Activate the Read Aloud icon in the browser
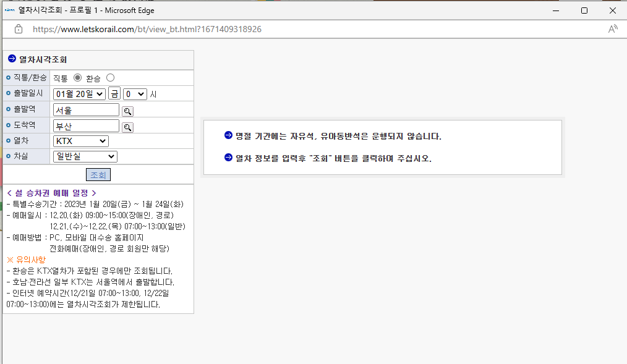The image size is (627, 364). [612, 29]
